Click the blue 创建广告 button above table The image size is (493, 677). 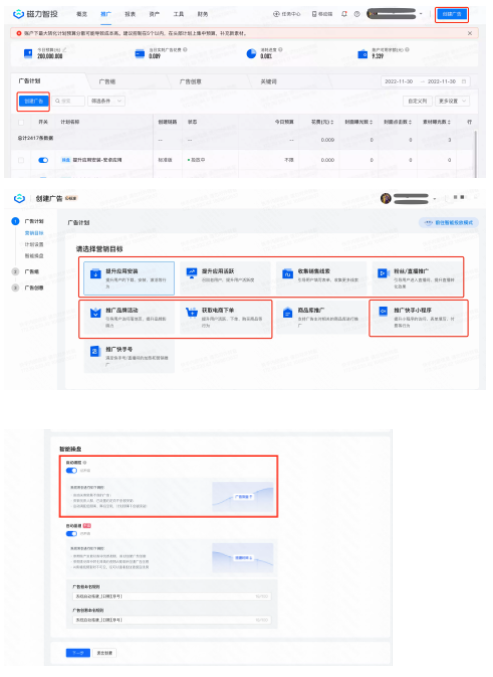(34, 101)
